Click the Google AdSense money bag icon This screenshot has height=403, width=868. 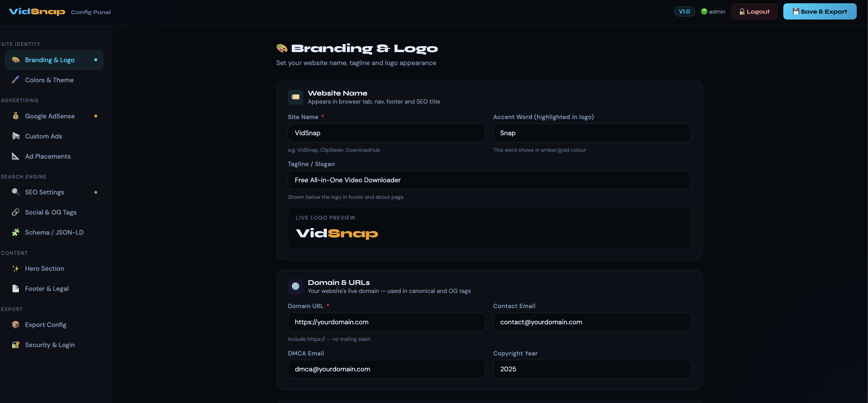coord(15,116)
